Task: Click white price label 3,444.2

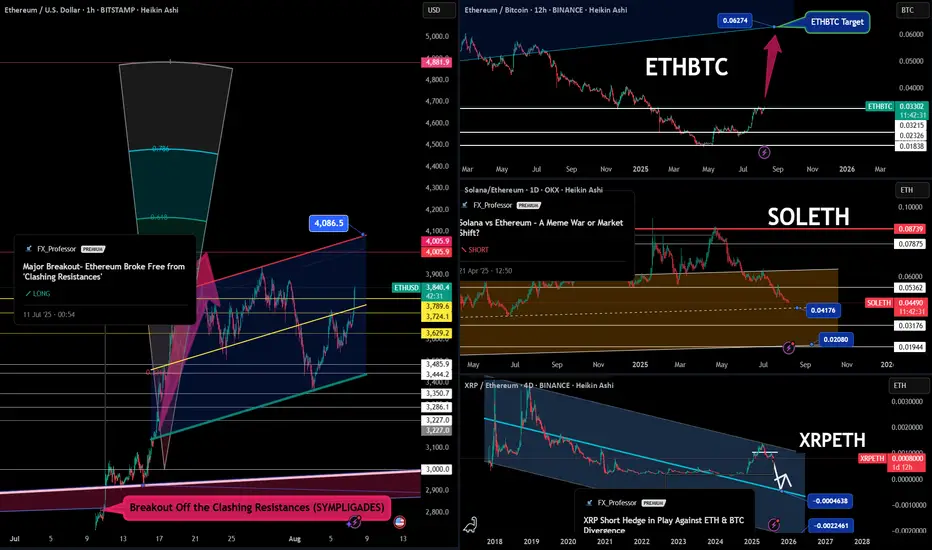Action: [x=437, y=374]
